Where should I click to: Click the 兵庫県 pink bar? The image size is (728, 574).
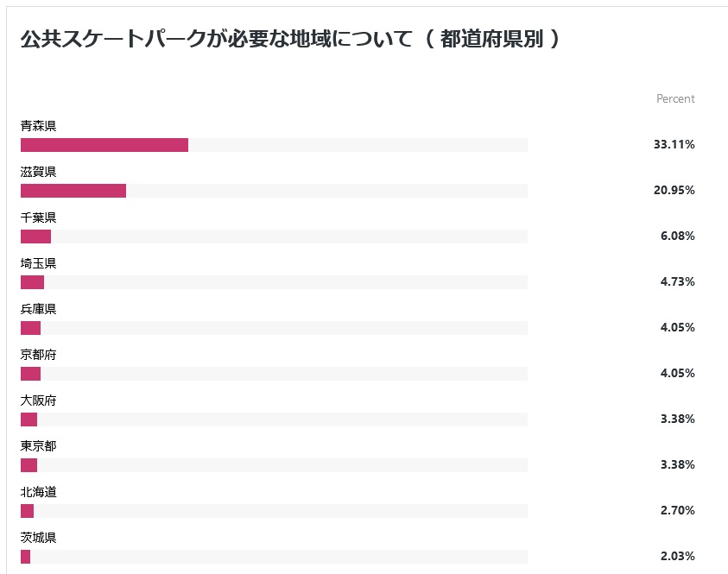click(30, 328)
